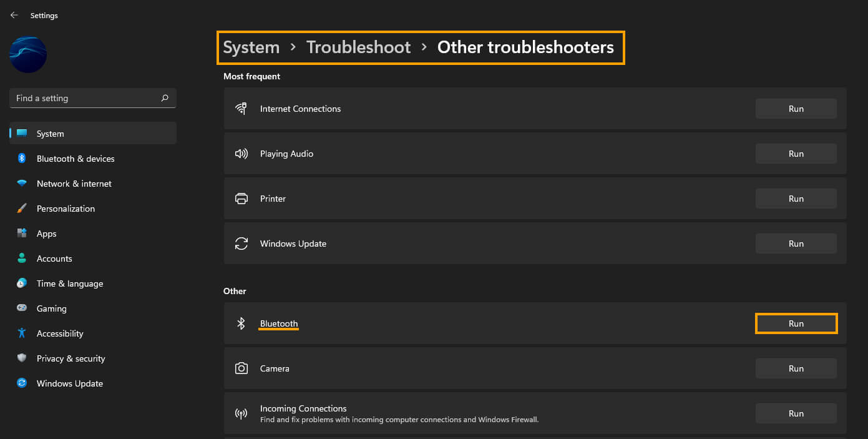Click the Incoming Connections label
The image size is (868, 439).
click(x=303, y=408)
